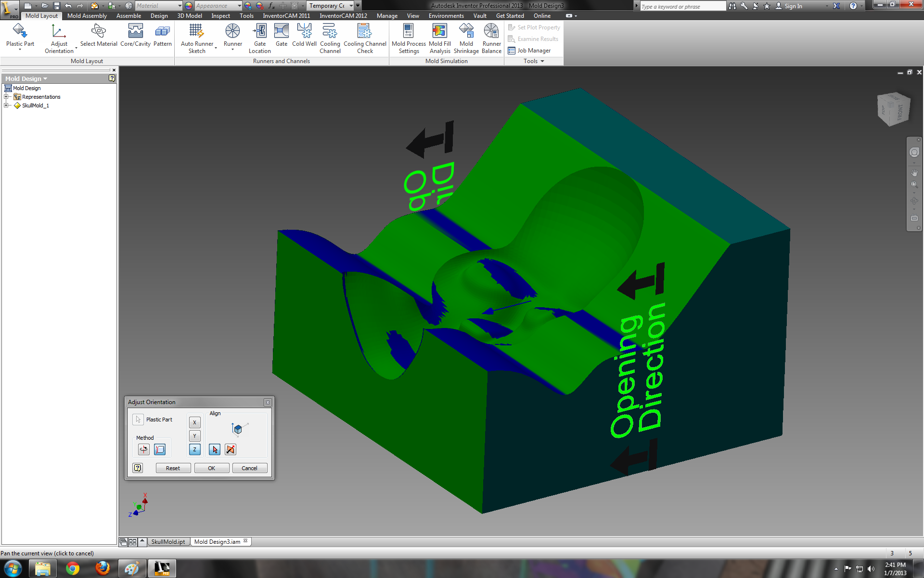
Task: Click the Cooling Channel tool
Action: pyautogui.click(x=330, y=38)
